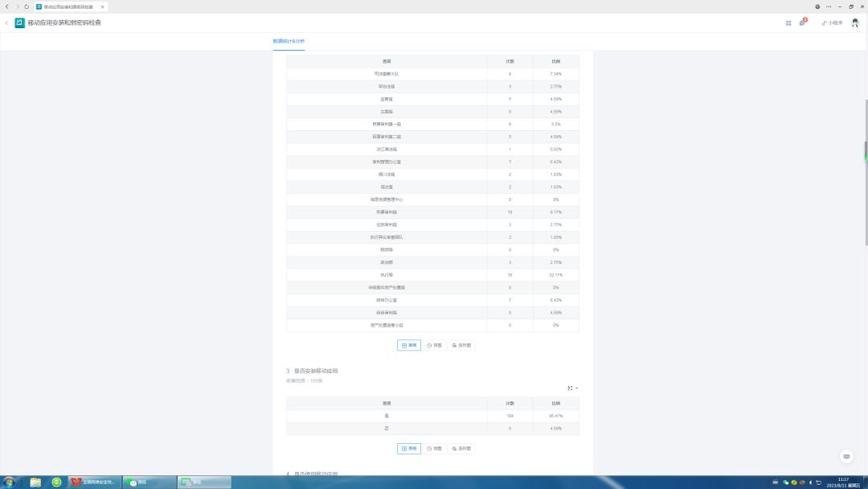
Task: Click the question title 3. 是否安装移动应用
Action: [x=312, y=371]
